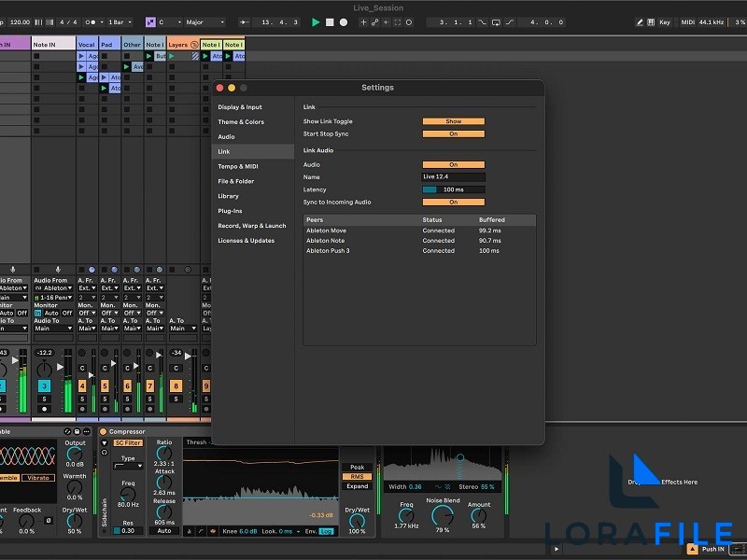Select the Vocal track header
The width and height of the screenshot is (747, 560).
pyautogui.click(x=87, y=44)
